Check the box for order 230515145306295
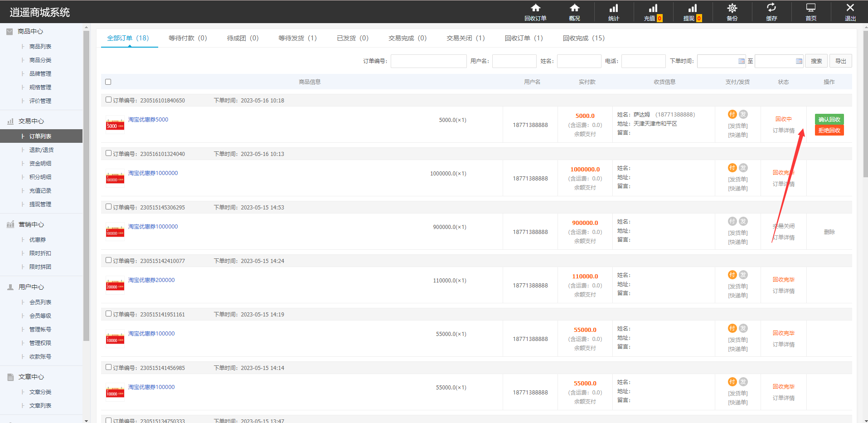The image size is (868, 423). pos(108,207)
